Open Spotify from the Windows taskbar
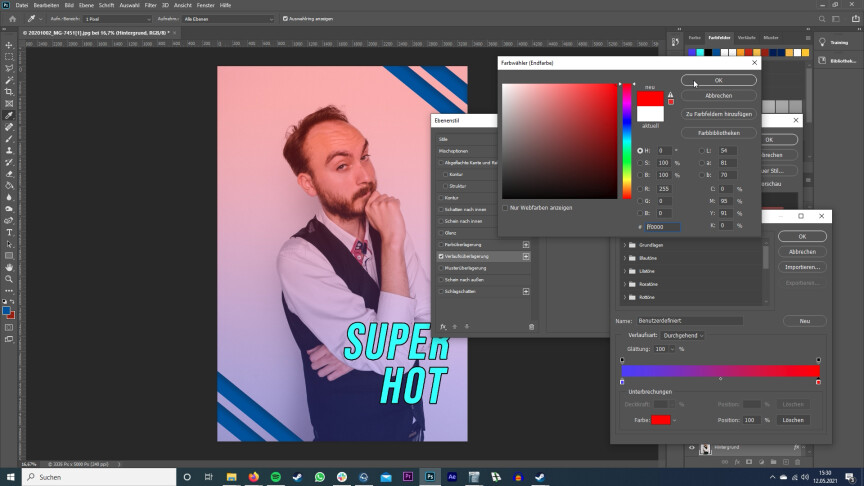864x486 pixels. pyautogui.click(x=274, y=477)
